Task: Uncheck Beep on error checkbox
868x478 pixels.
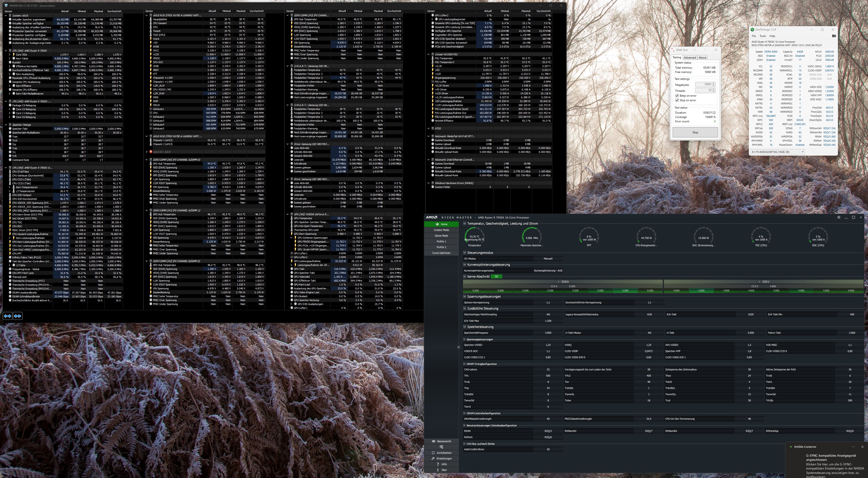Action: click(677, 96)
